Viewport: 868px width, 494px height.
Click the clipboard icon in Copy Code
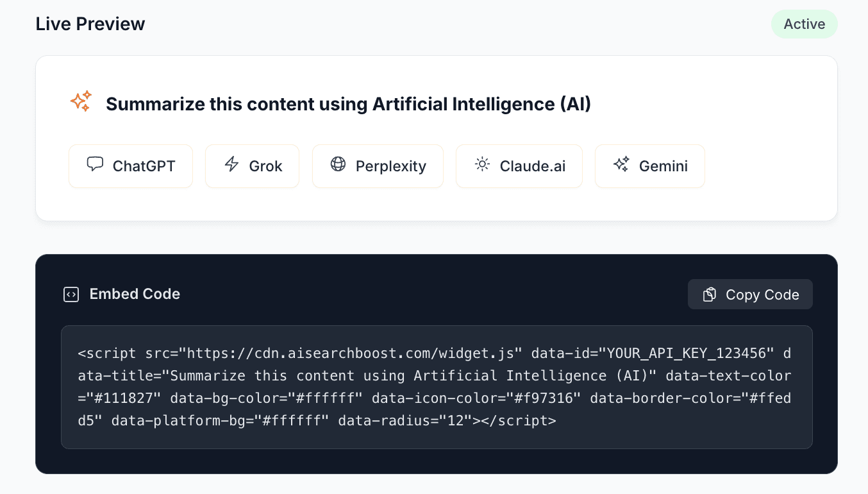710,294
